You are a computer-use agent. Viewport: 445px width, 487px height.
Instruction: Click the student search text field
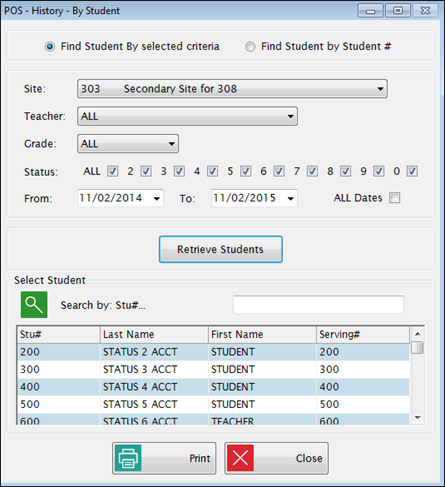(319, 305)
